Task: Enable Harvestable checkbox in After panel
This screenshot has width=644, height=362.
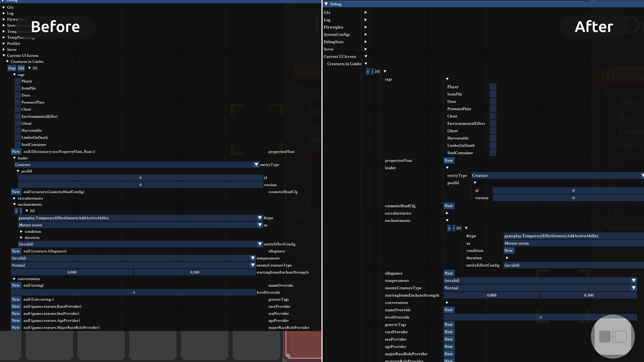Action: 493,138
